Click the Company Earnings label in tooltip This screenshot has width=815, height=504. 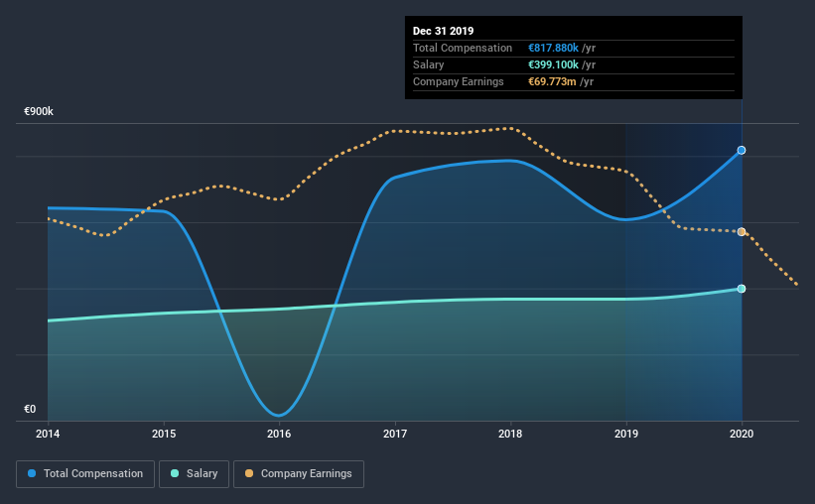[459, 81]
